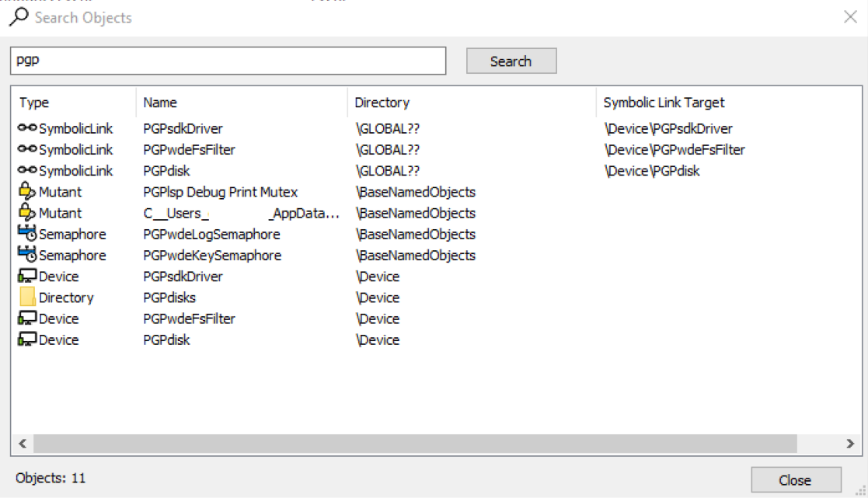Viewport: 868px width, 498px height.
Task: Click the Search button
Action: pyautogui.click(x=511, y=61)
